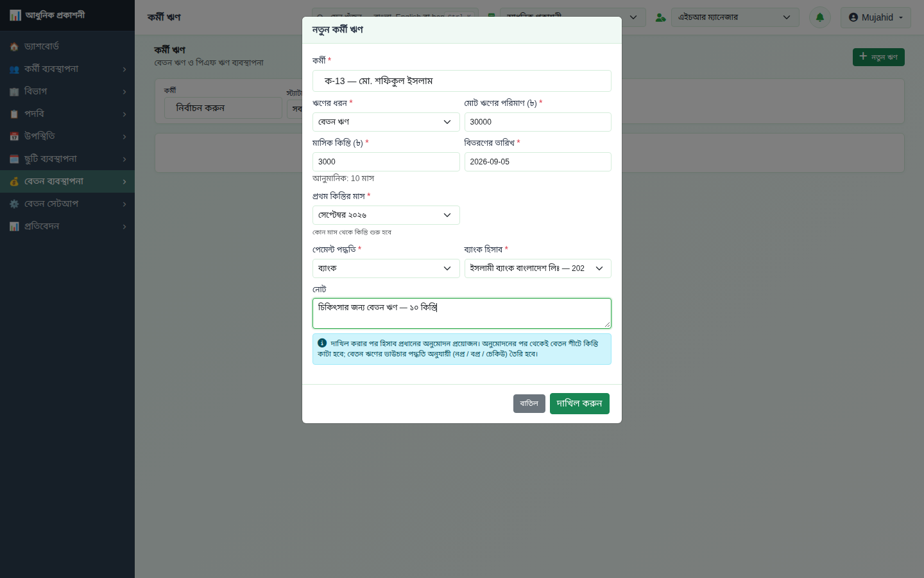Click the নতুন কর্মী ঋণ dialog title
This screenshot has height=578, width=924.
(x=338, y=30)
